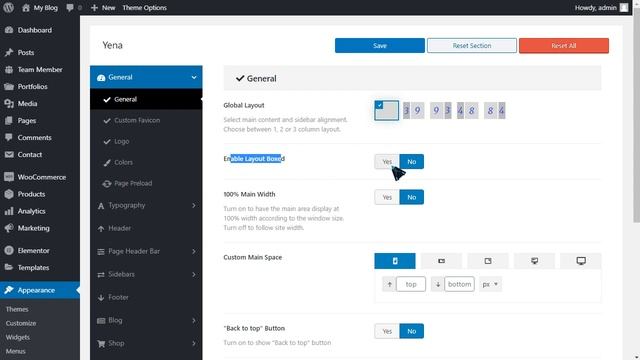Click the WooCommerce icon
This screenshot has height=360, width=640.
[9, 177]
